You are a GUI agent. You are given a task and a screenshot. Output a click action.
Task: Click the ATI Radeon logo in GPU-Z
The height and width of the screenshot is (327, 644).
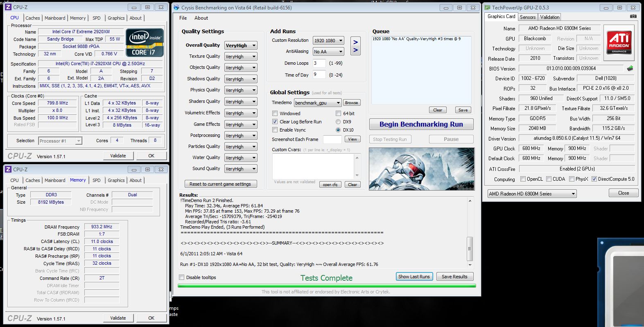619,43
